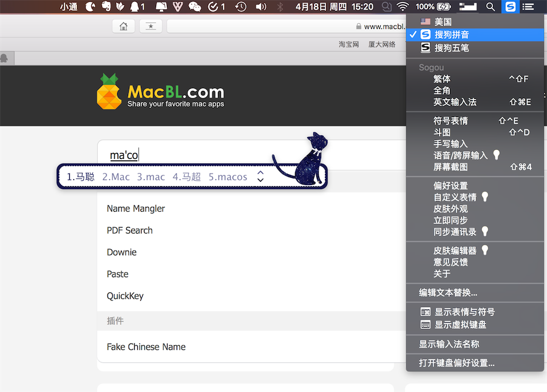Open 打开键盘偏好设置… menu item

pos(475,363)
